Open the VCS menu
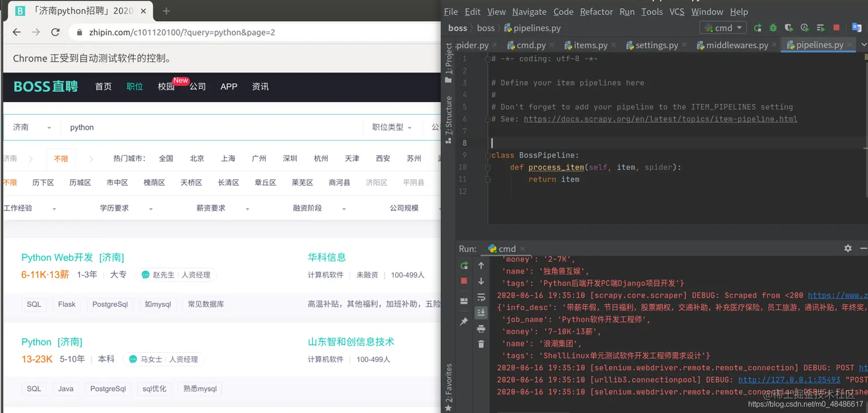This screenshot has height=413, width=868. click(677, 11)
